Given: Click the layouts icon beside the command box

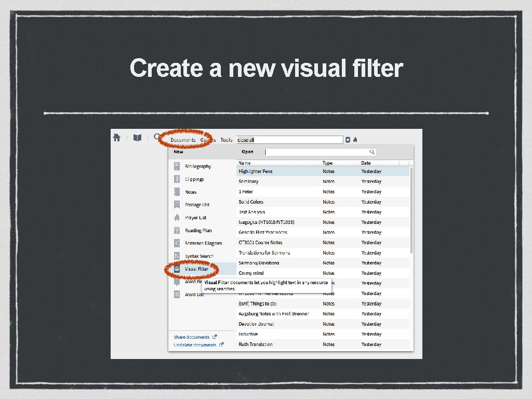Looking at the screenshot, I should pos(348,140).
